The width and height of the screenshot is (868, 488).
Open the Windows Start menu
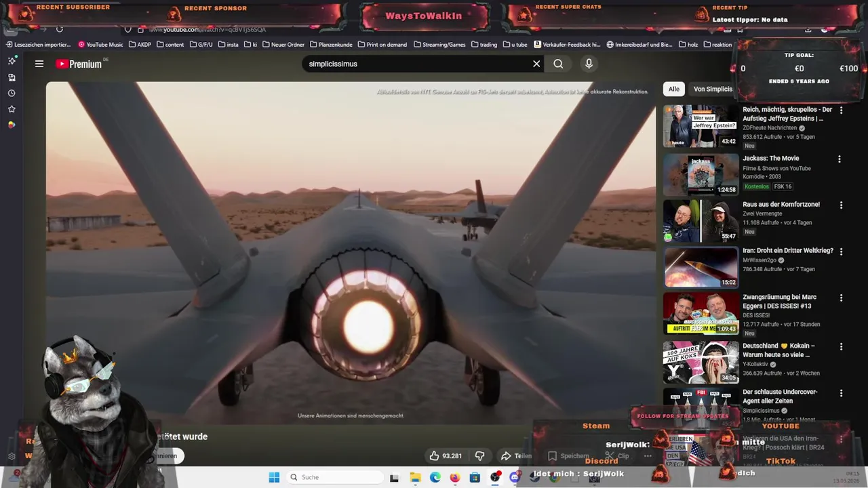(274, 477)
